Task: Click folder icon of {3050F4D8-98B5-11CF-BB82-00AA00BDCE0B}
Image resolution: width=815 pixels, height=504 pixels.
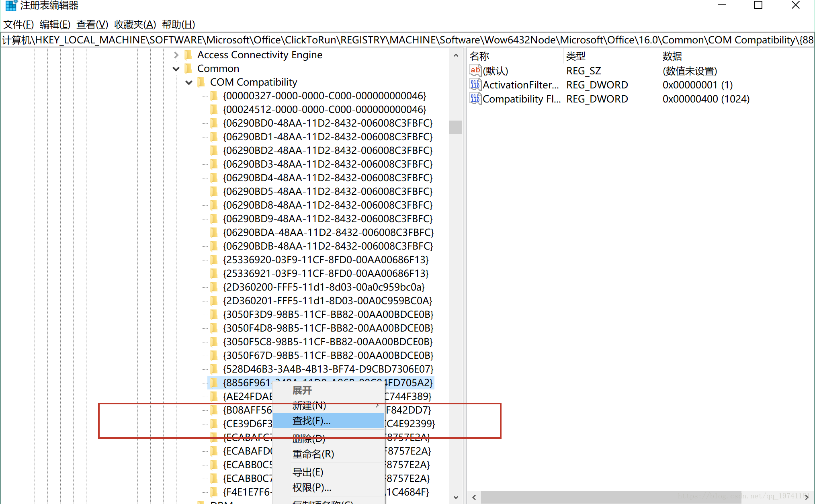Action: pos(214,328)
